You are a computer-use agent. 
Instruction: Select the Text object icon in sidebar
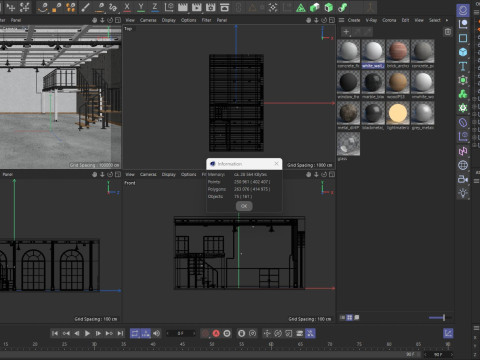[463, 66]
